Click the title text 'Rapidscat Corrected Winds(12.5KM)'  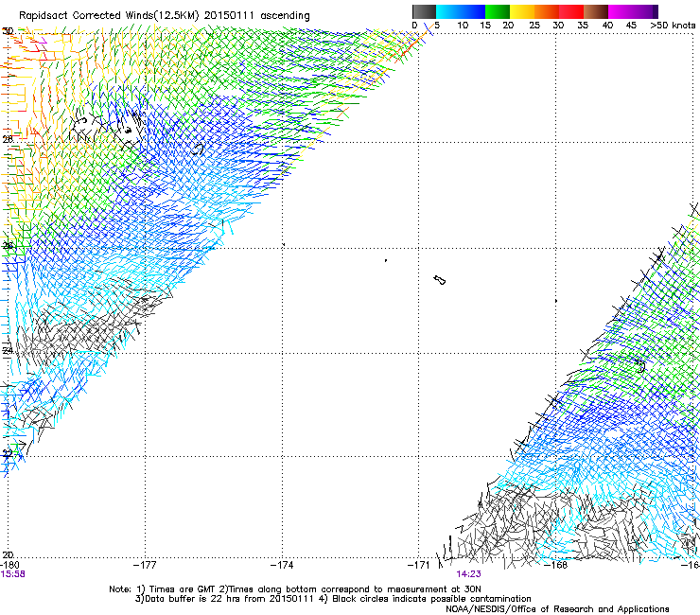(109, 16)
